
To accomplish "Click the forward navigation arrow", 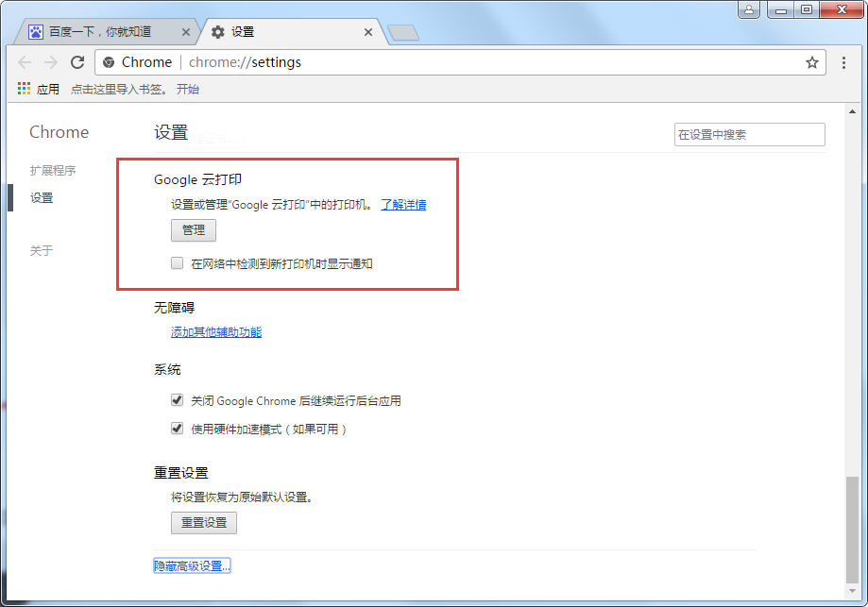I will [x=51, y=62].
